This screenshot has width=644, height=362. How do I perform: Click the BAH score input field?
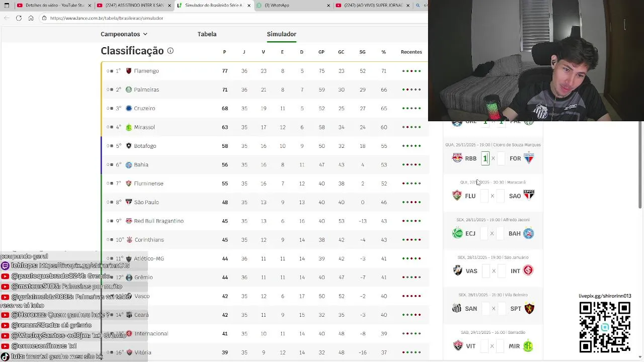pyautogui.click(x=500, y=233)
